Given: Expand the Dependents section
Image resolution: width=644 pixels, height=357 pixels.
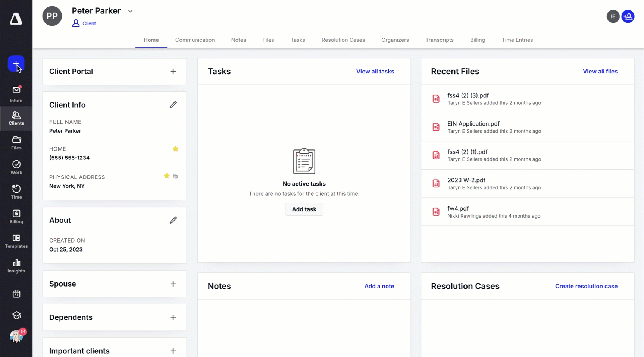Looking at the screenshot, I should (x=173, y=317).
